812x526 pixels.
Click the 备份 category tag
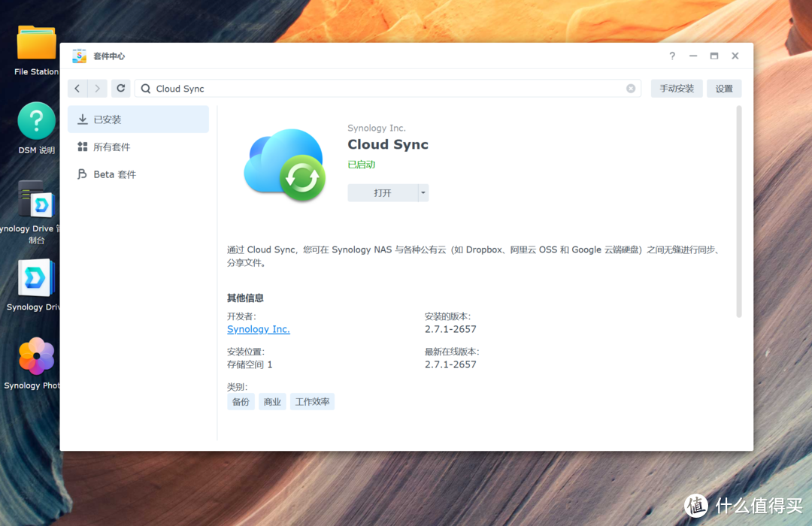(x=241, y=402)
